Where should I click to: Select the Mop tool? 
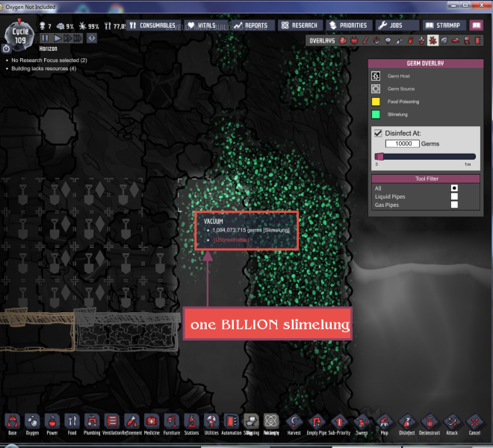point(384,423)
